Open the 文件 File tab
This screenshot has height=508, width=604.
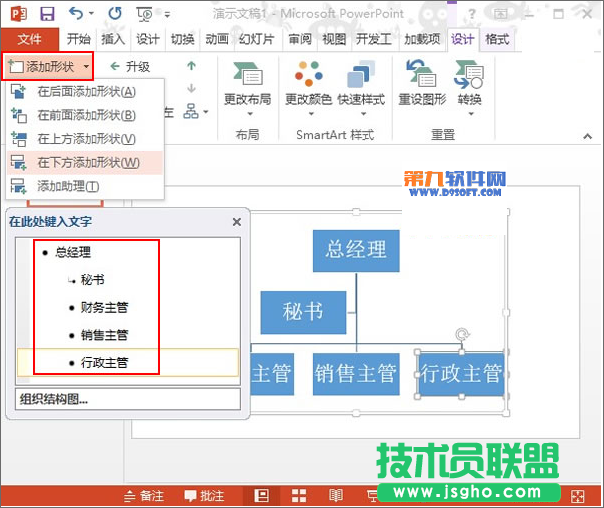pyautogui.click(x=30, y=39)
